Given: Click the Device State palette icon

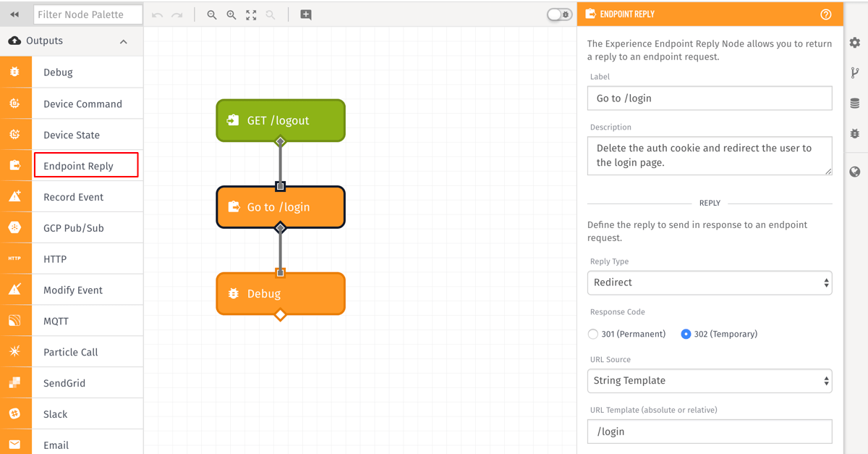Looking at the screenshot, I should point(15,135).
